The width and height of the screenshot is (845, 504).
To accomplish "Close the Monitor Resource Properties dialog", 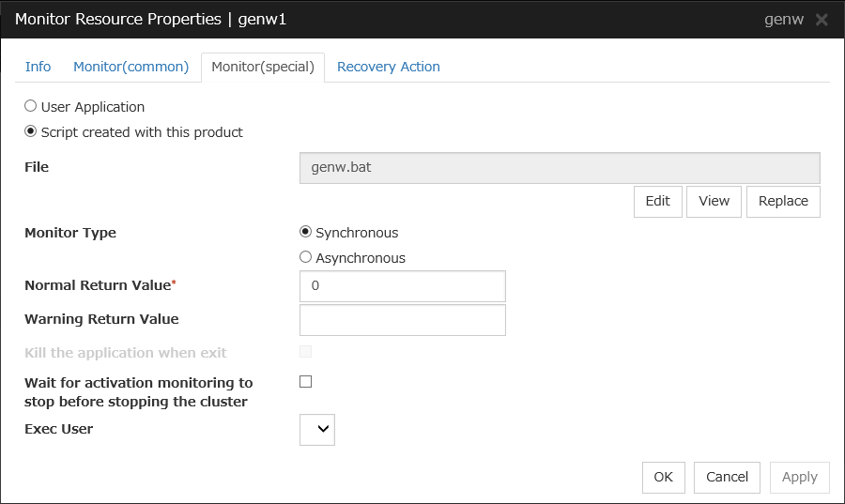I will [822, 20].
